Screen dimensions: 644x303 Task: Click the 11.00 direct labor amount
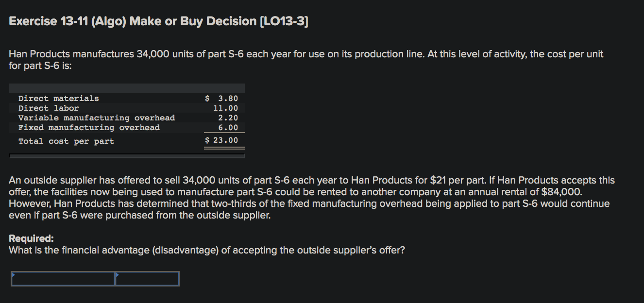point(228,107)
